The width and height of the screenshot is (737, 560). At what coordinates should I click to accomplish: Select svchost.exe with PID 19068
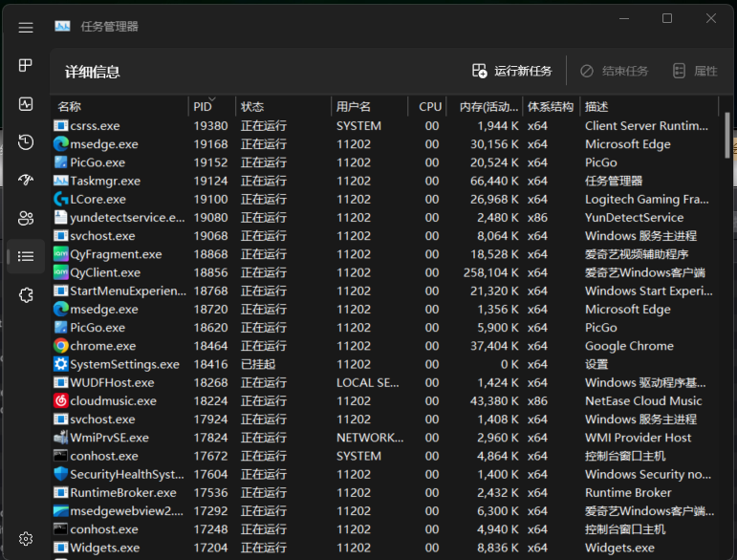pos(385,235)
